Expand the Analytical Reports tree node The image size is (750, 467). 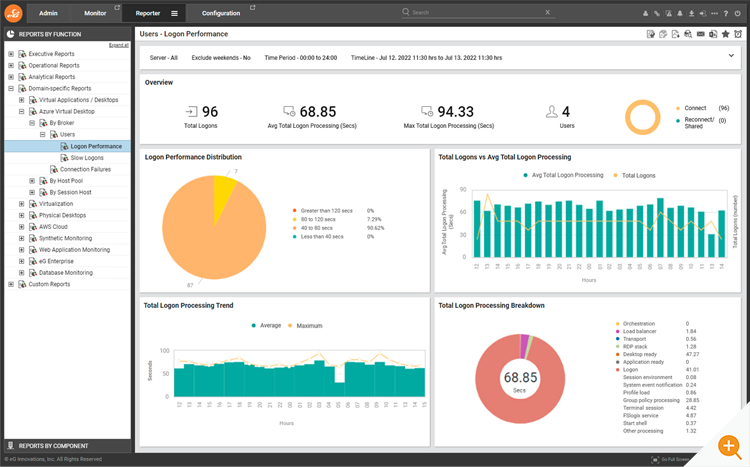[x=11, y=77]
